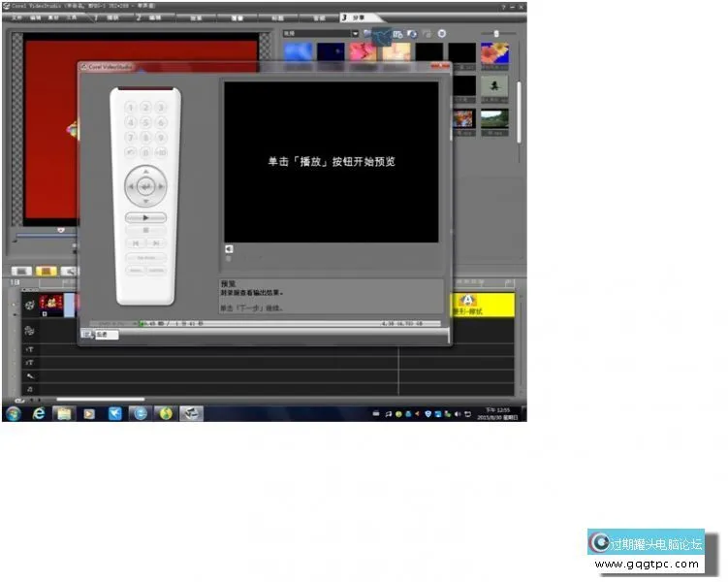Click number 5 key on the remote
Image resolution: width=728 pixels, height=582 pixels.
[145, 122]
